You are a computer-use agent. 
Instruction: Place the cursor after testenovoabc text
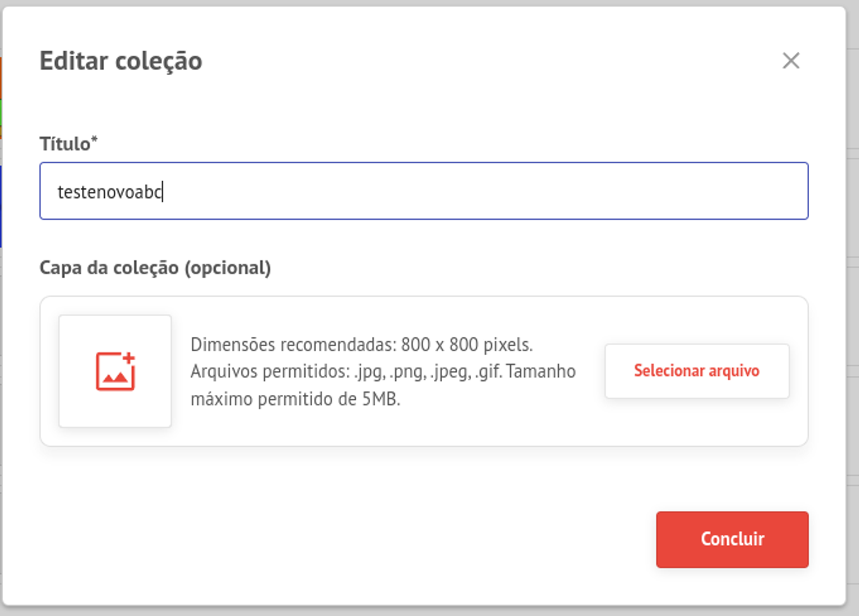point(164,191)
